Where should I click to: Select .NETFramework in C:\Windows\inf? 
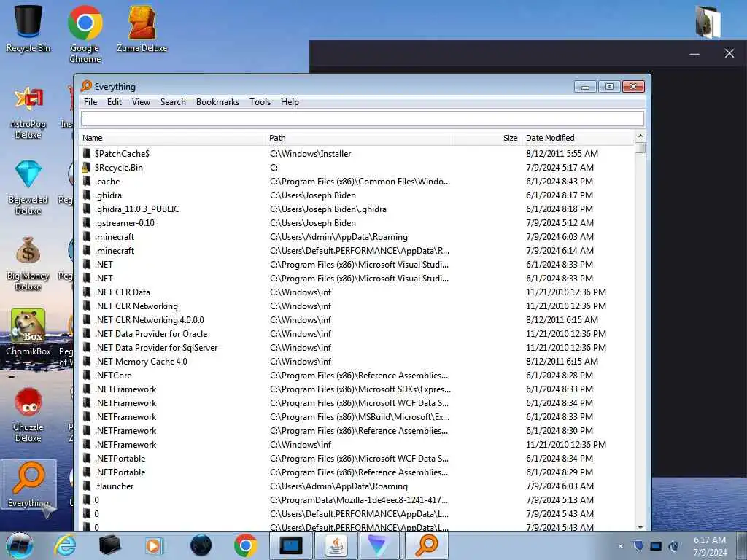[357, 444]
